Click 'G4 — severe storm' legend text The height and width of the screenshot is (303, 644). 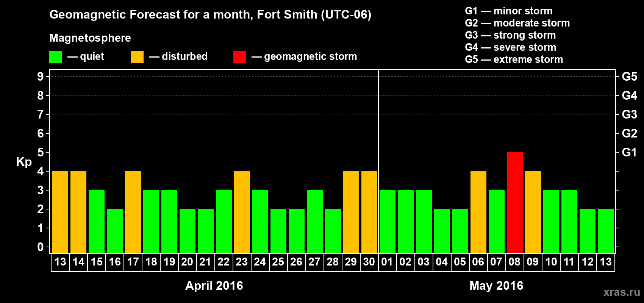point(511,47)
